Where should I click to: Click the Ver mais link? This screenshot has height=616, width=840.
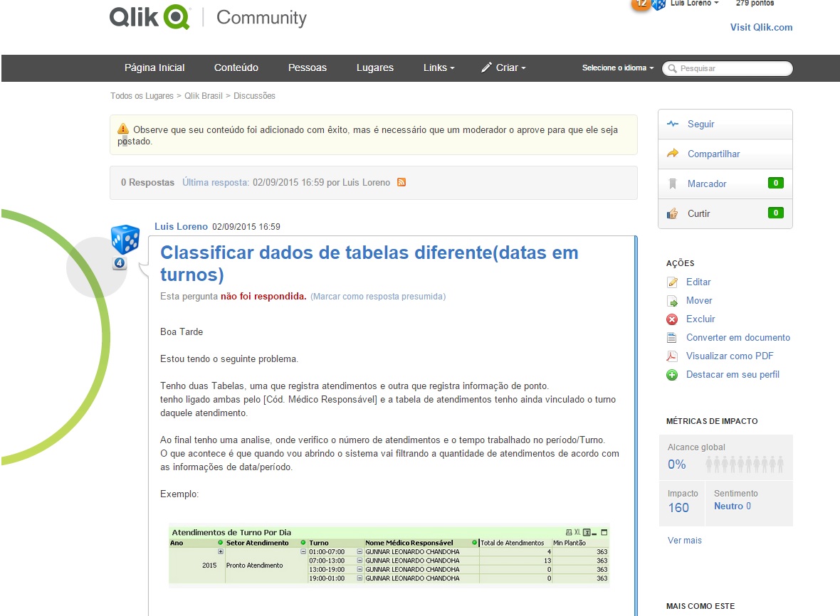click(x=685, y=541)
